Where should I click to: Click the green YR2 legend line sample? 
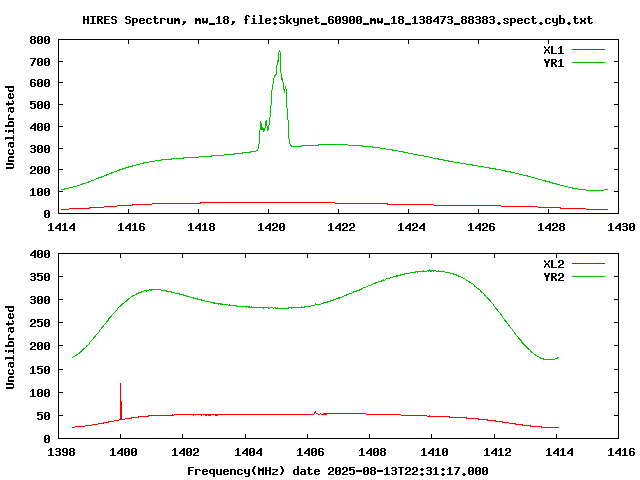(x=588, y=277)
